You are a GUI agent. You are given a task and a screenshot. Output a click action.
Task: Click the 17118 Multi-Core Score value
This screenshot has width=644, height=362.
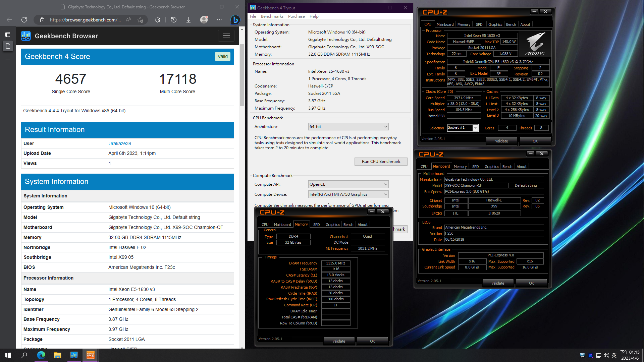click(177, 79)
